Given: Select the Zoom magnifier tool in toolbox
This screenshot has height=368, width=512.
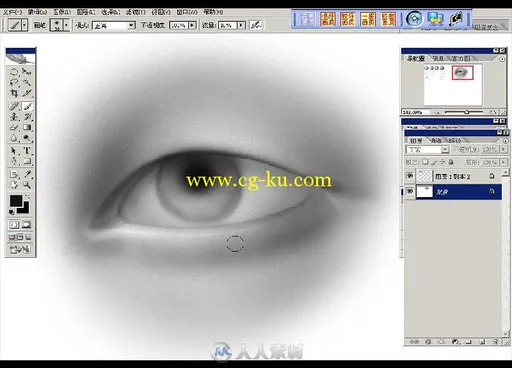Looking at the screenshot, I should point(27,185).
